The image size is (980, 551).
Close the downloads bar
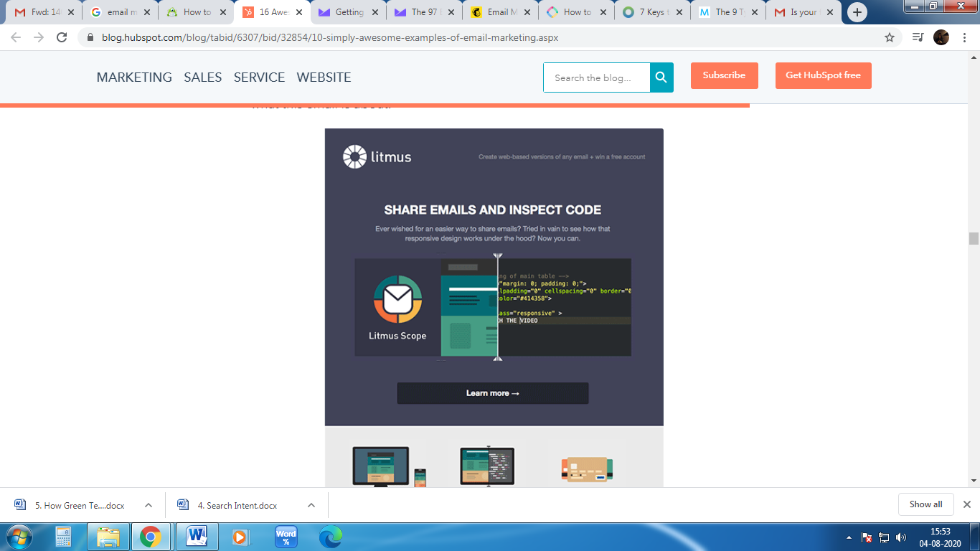(966, 504)
